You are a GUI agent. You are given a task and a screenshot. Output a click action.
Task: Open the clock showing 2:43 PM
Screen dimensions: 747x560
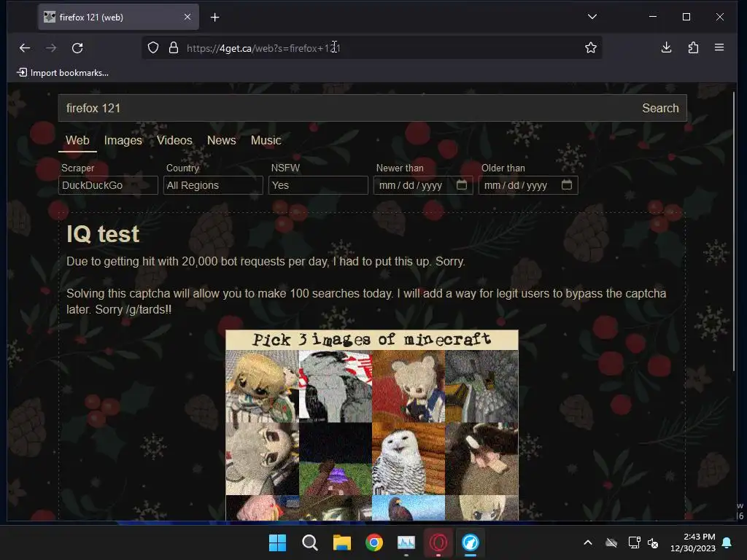click(x=693, y=542)
